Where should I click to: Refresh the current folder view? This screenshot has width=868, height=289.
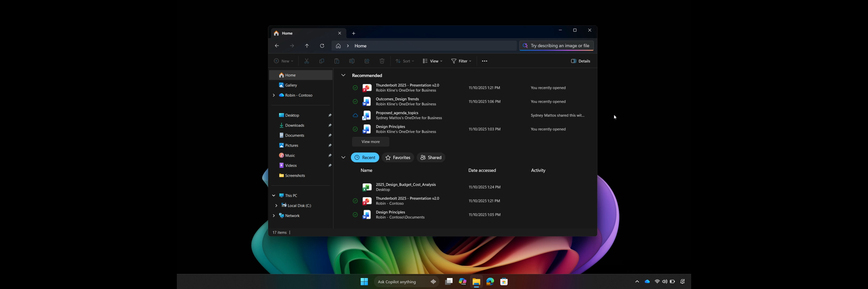click(322, 46)
